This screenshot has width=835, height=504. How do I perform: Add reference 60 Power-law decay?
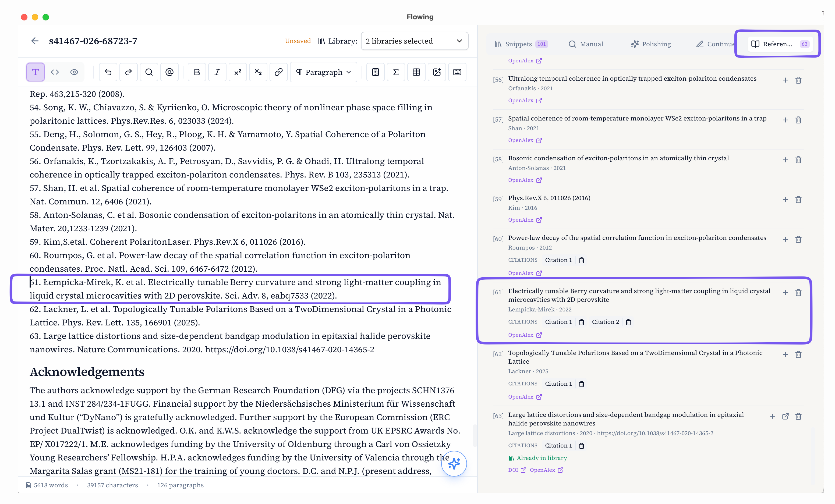click(786, 239)
